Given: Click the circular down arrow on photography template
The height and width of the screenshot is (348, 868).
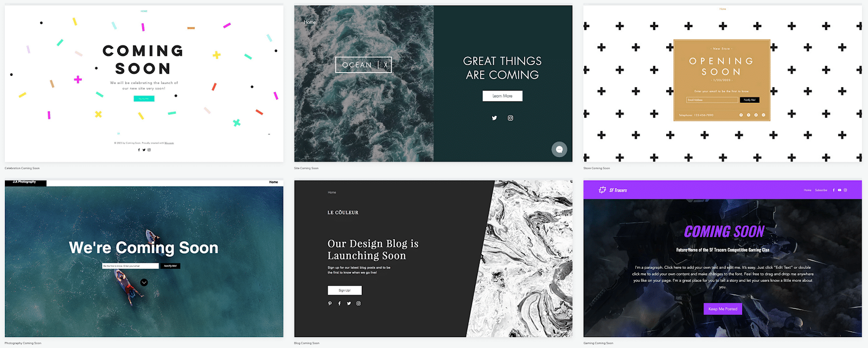Looking at the screenshot, I should [x=144, y=282].
